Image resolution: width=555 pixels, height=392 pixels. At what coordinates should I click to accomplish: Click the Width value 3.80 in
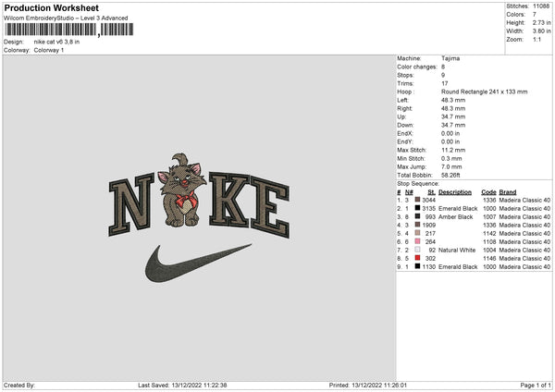click(x=541, y=31)
